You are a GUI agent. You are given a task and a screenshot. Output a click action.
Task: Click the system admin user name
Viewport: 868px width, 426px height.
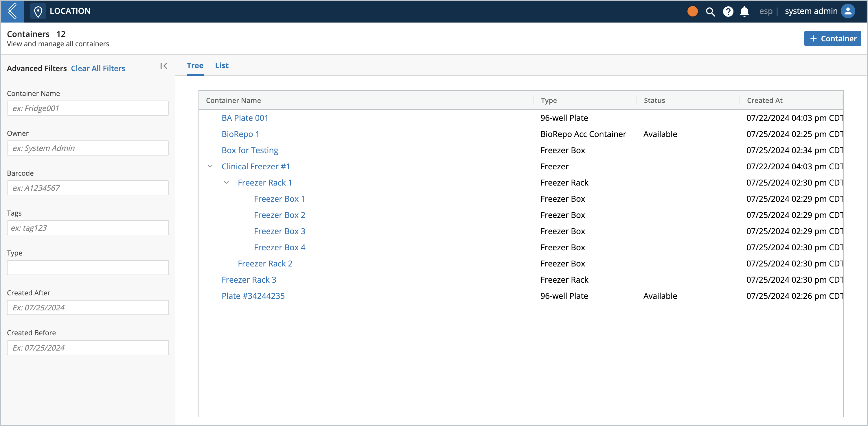[811, 11]
